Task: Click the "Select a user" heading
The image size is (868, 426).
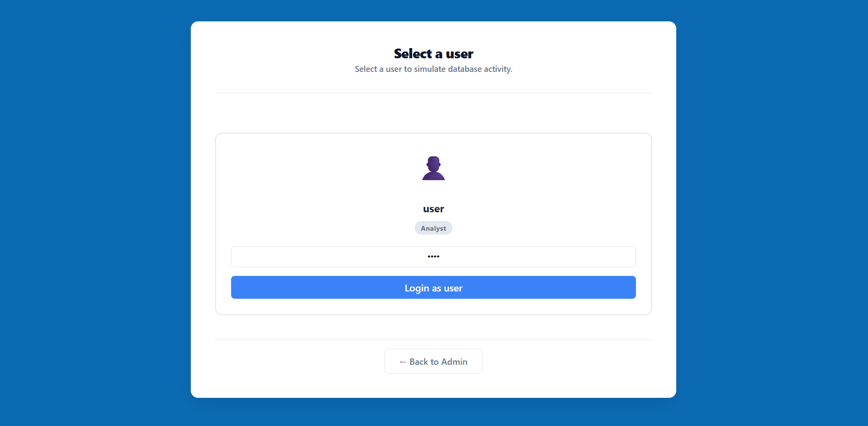Action: (x=433, y=53)
